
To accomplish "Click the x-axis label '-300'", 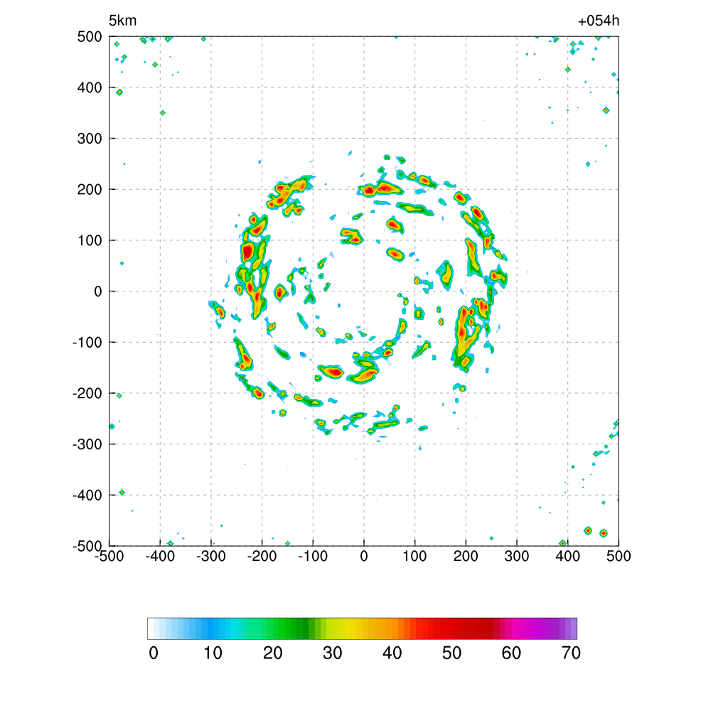I will [x=210, y=556].
